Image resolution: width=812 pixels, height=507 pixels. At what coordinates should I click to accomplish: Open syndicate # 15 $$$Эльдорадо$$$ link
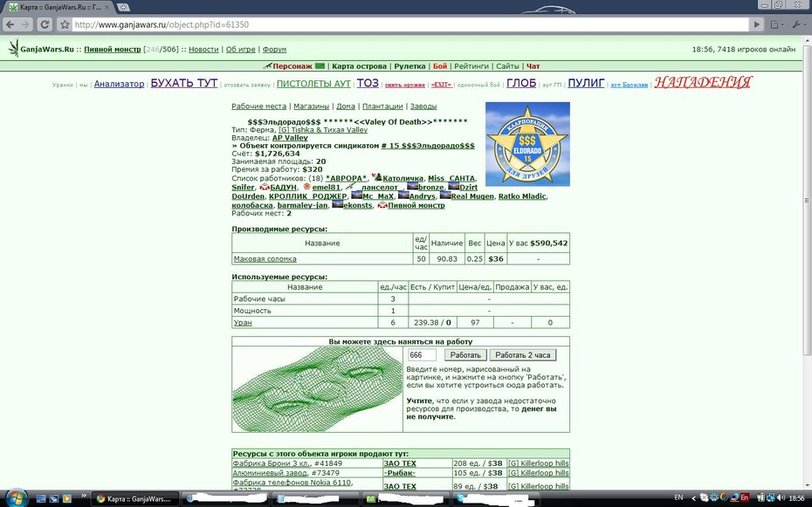[x=428, y=146]
